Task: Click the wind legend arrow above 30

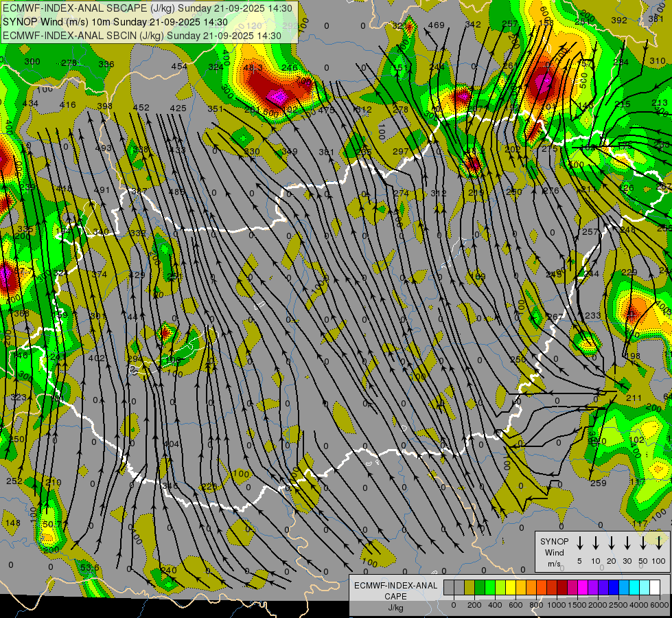Action: (627, 542)
